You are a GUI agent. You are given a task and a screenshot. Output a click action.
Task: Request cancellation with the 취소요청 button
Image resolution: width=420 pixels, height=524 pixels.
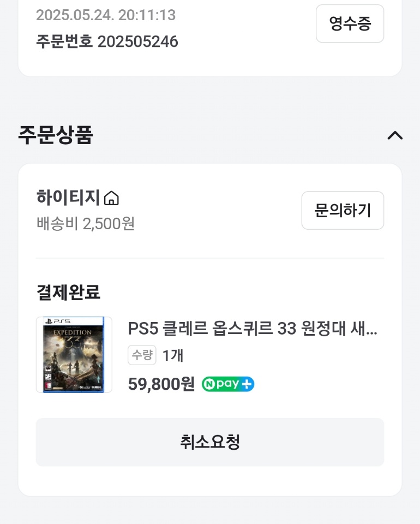pyautogui.click(x=210, y=442)
